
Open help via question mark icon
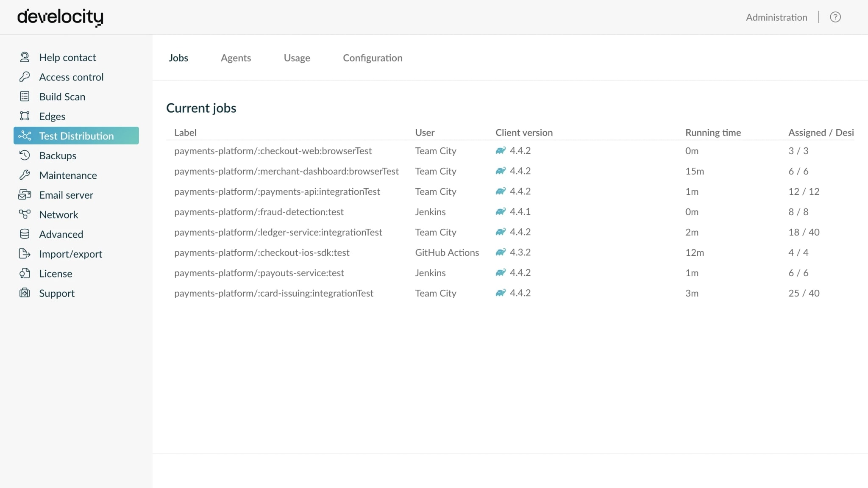pos(835,17)
